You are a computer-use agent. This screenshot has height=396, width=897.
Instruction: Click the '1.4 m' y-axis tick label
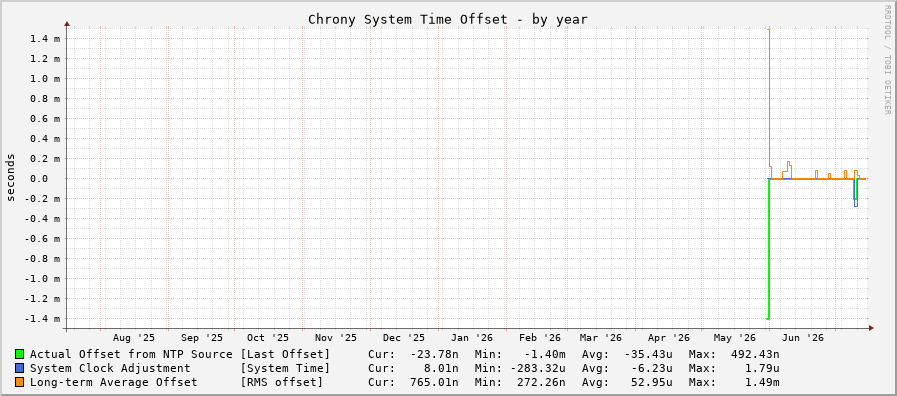pos(46,39)
